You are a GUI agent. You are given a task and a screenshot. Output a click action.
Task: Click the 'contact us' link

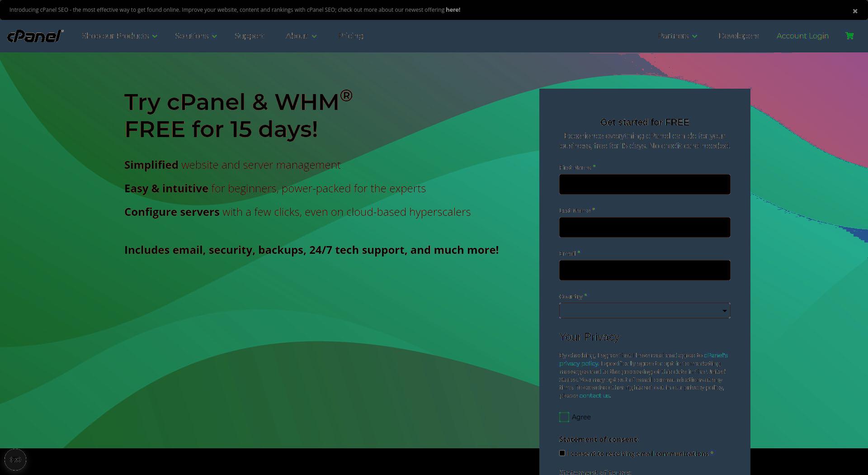594,395
